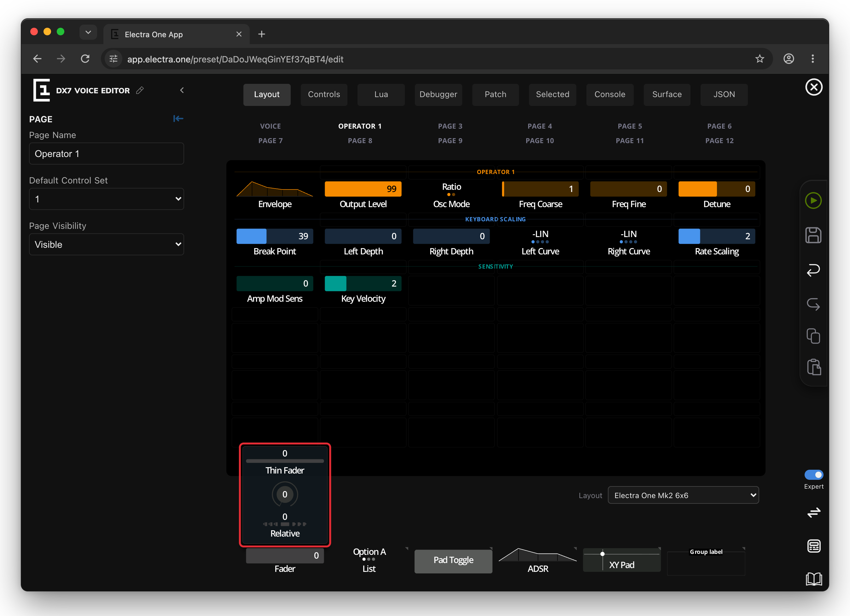Open the Debugger tab
Screen dimensions: 850x616
tap(439, 95)
